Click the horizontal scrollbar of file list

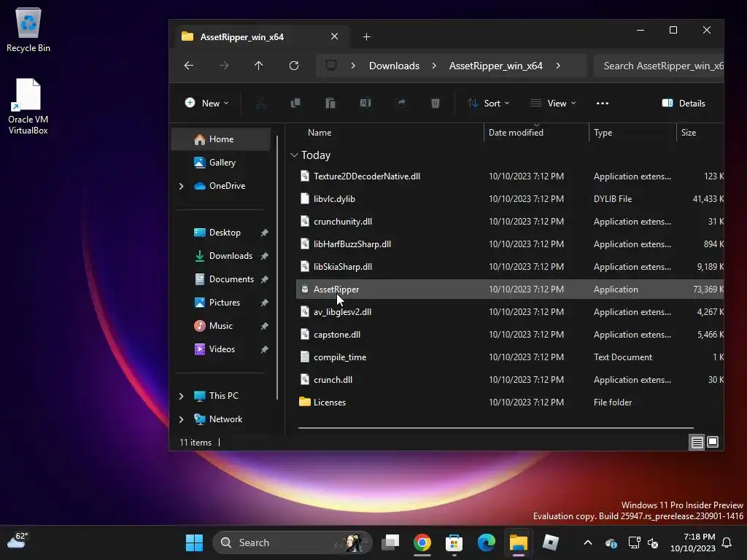pos(495,427)
